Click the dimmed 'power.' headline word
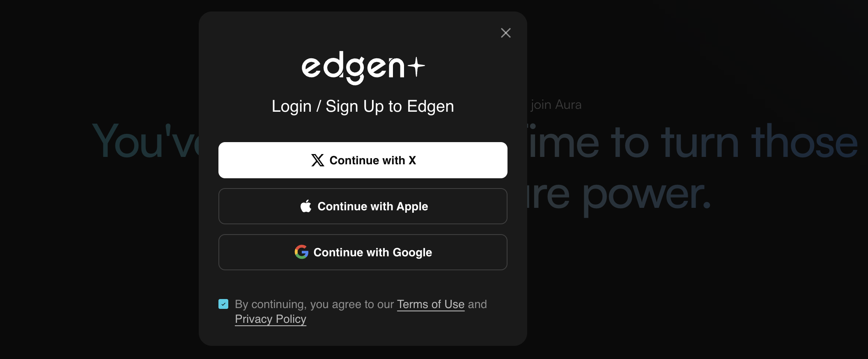 pos(647,196)
